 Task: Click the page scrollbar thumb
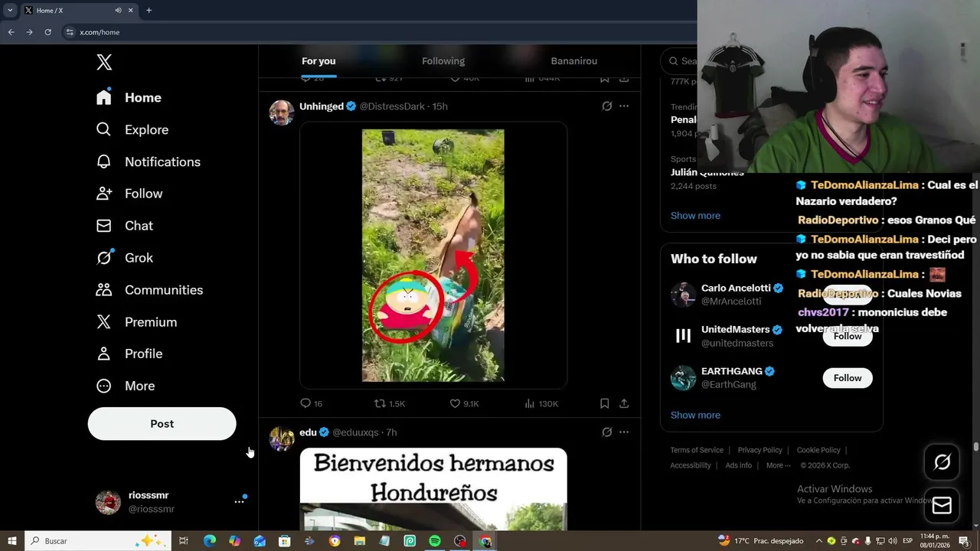975,447
